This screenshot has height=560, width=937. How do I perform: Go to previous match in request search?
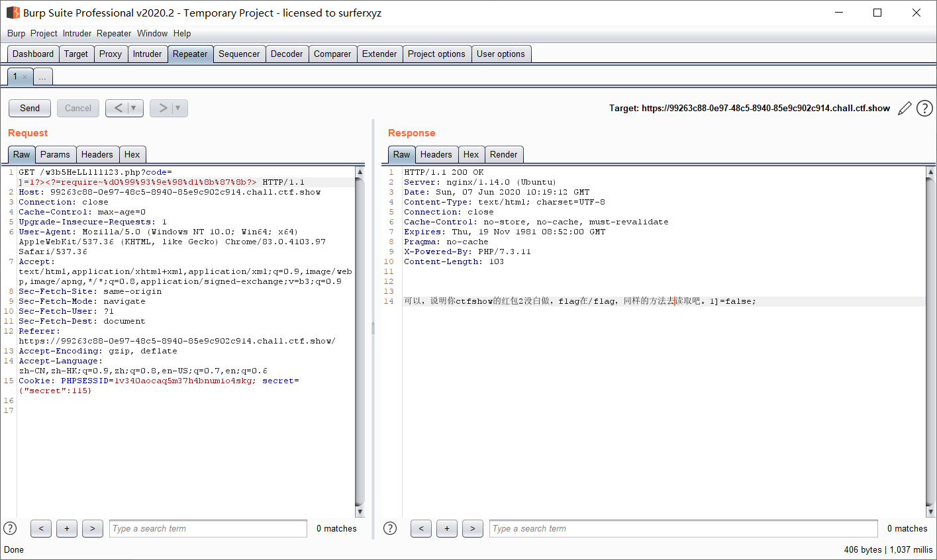point(41,528)
